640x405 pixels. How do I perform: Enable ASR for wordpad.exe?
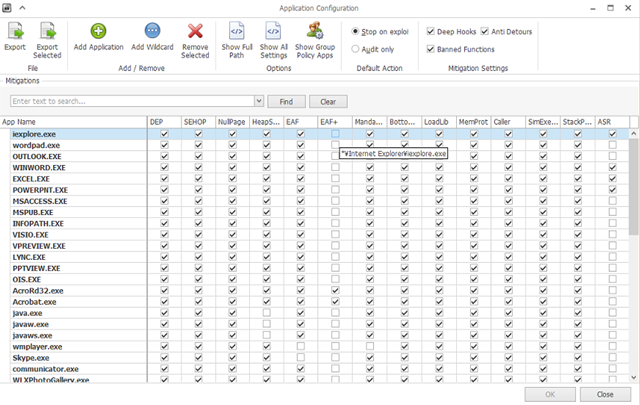pyautogui.click(x=612, y=145)
